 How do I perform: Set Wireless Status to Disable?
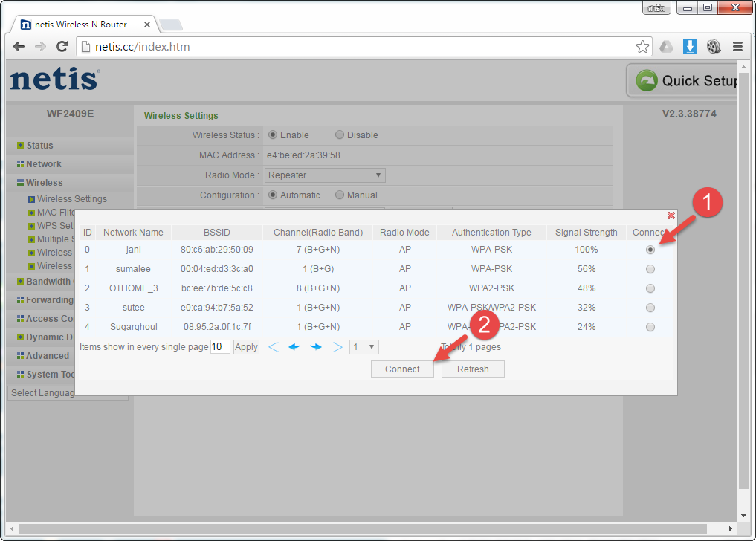[x=340, y=135]
